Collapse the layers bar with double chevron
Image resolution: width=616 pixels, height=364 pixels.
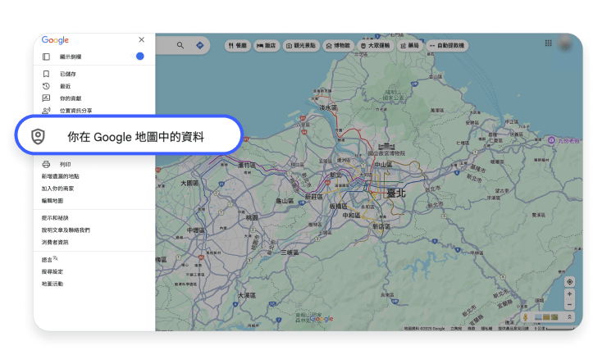click(x=569, y=317)
